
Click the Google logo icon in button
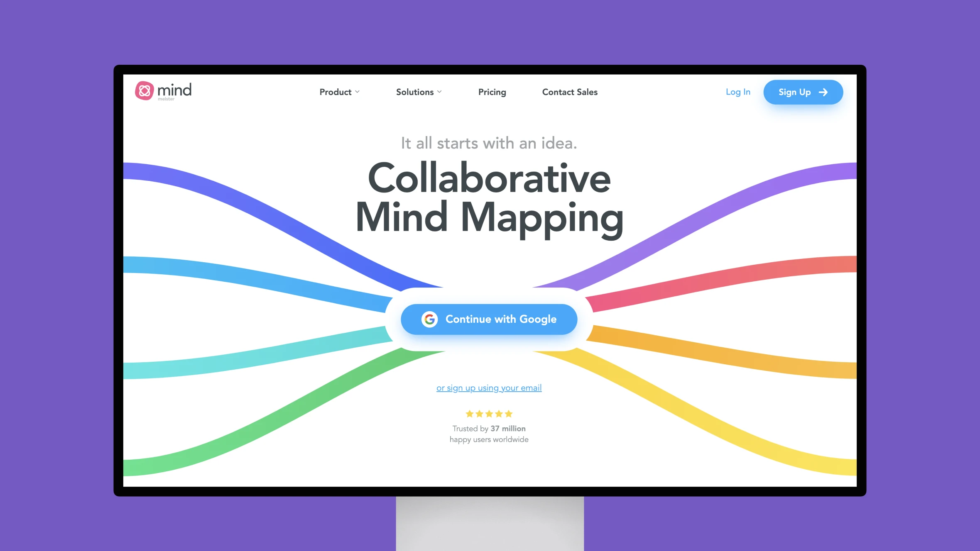[x=429, y=319]
